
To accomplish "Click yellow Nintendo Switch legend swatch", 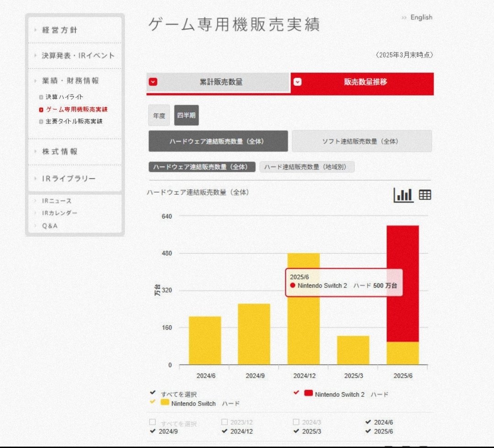I will [165, 402].
